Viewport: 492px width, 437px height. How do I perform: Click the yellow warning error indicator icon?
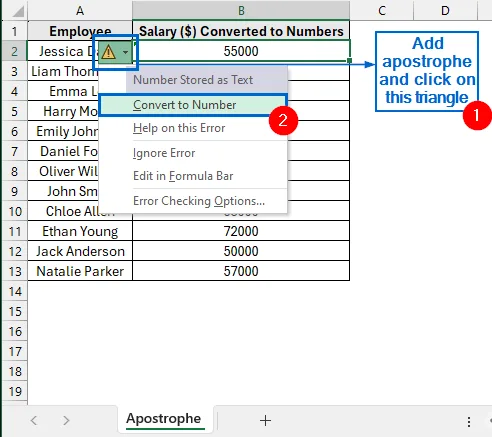click(108, 52)
